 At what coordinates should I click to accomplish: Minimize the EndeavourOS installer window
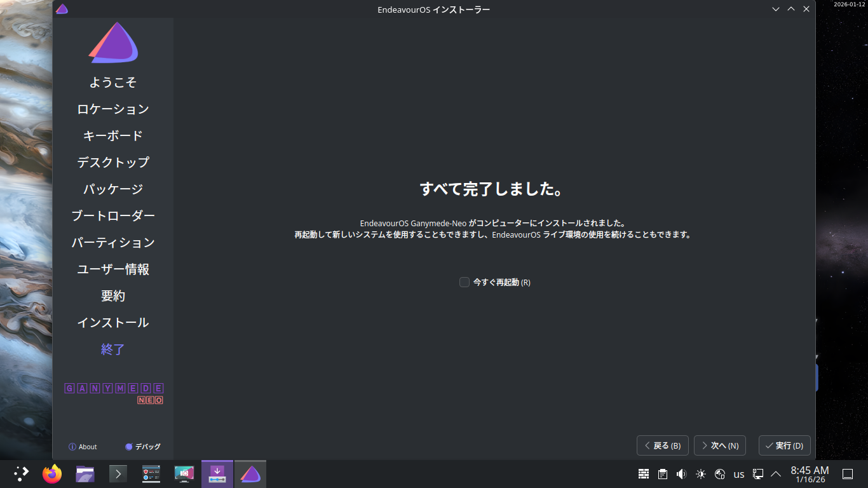click(x=776, y=9)
